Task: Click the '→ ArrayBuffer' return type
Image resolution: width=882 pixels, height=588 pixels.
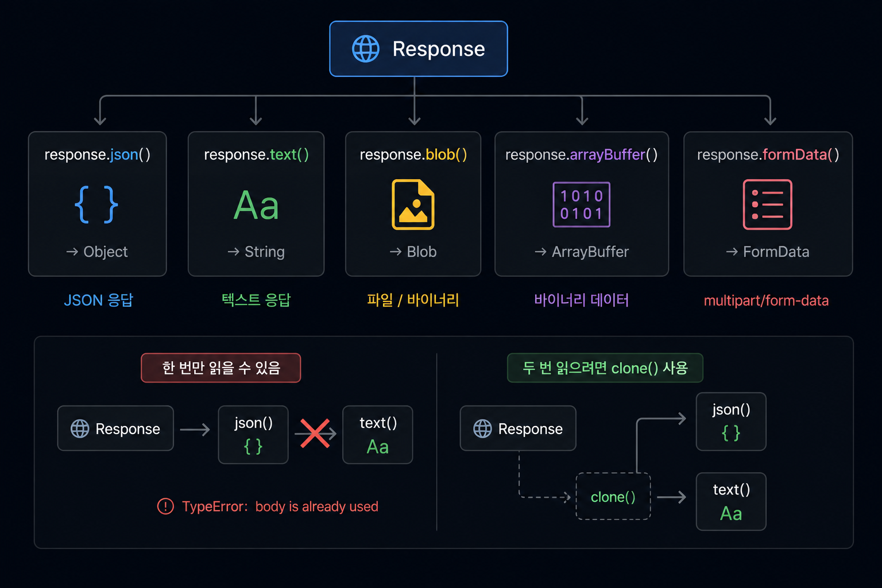Action: coord(582,252)
